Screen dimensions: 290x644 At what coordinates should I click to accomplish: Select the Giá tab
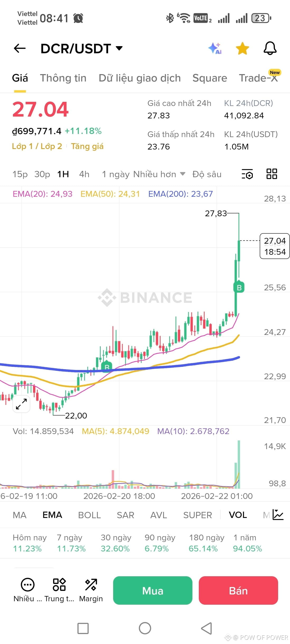coord(20,78)
